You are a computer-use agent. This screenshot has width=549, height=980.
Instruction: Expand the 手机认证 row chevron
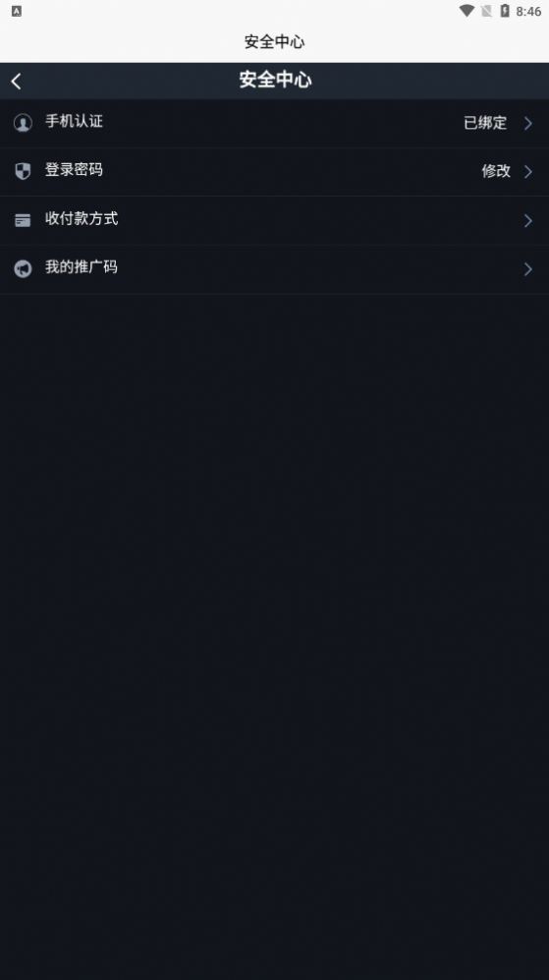point(528,123)
